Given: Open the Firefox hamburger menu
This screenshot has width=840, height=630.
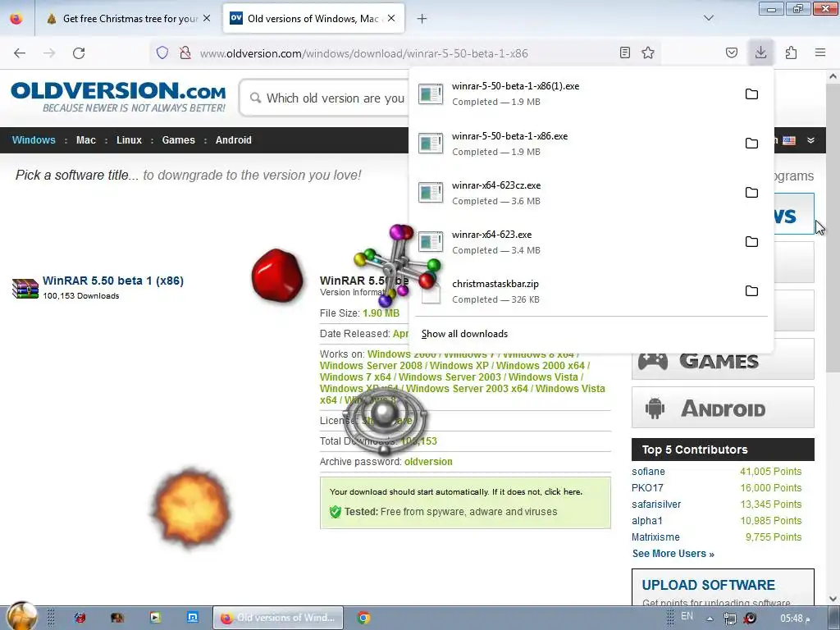Looking at the screenshot, I should [x=820, y=52].
